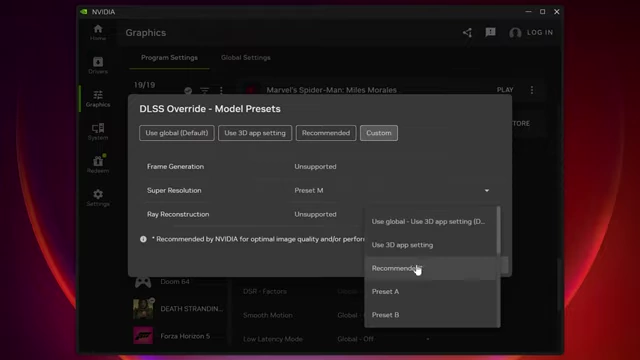Image resolution: width=640 pixels, height=360 pixels.
Task: Open the Home sidebar section
Action: [98, 32]
